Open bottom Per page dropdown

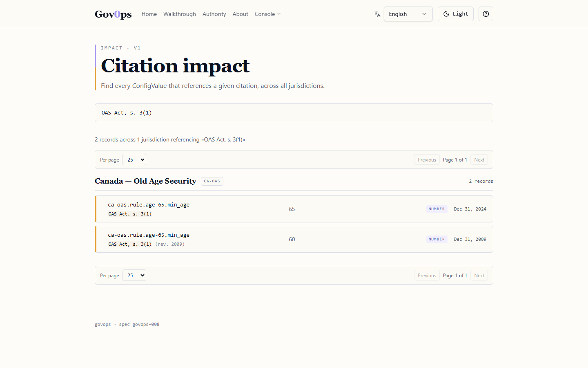pyautogui.click(x=134, y=275)
